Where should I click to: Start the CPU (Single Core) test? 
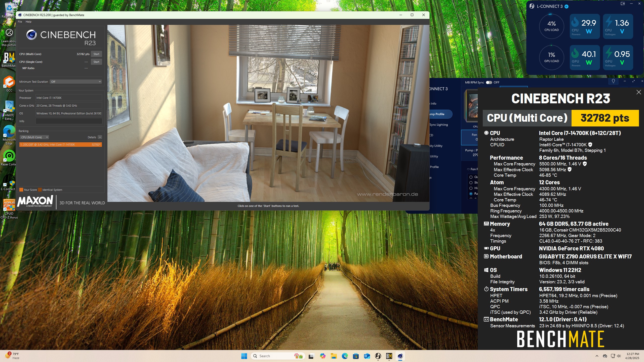96,62
